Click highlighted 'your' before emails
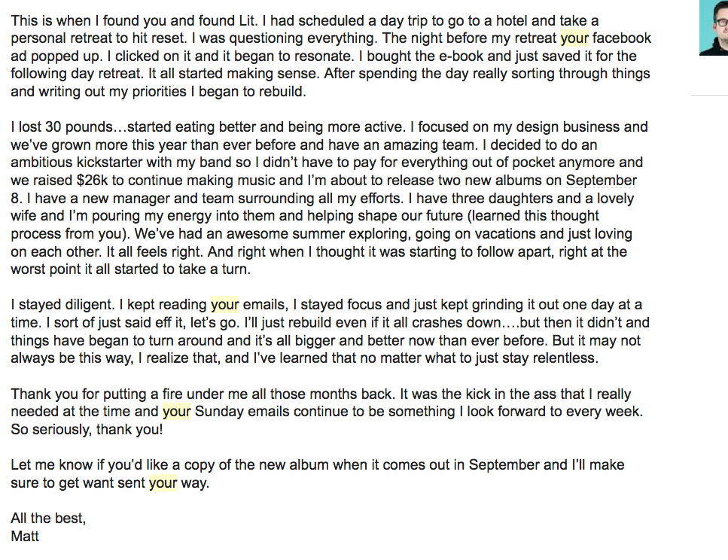 click(224, 305)
